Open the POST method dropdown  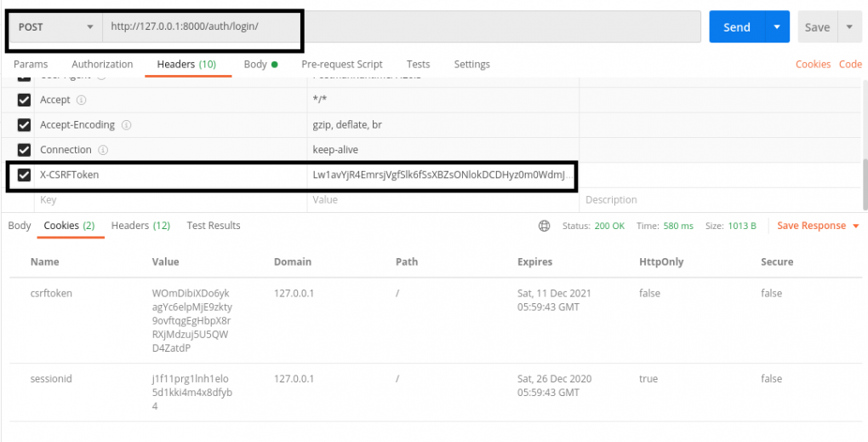[56, 27]
